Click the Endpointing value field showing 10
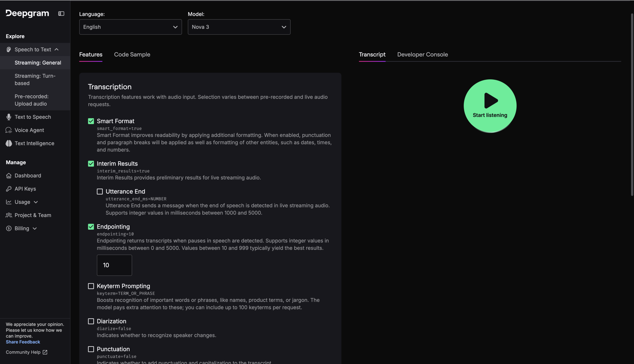 coord(114,265)
